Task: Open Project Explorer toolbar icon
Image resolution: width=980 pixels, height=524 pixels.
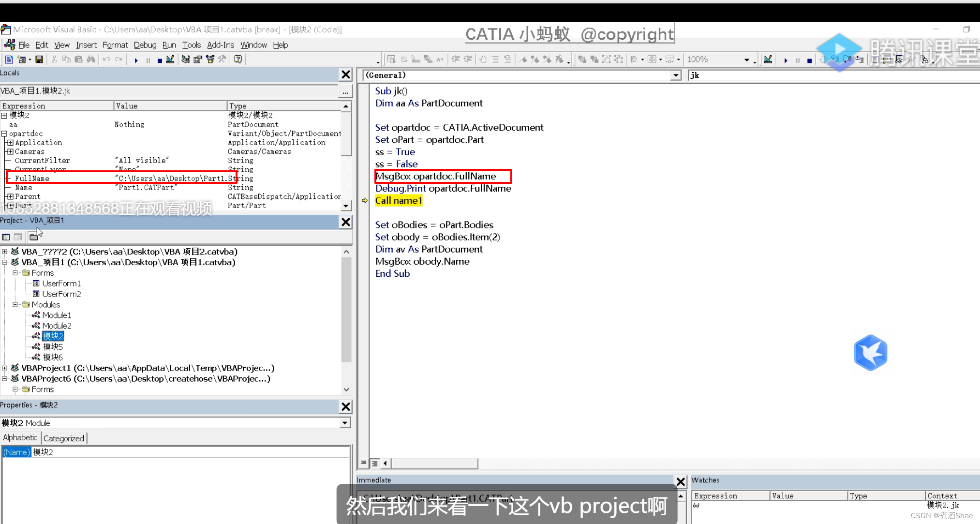Action: click(186, 60)
